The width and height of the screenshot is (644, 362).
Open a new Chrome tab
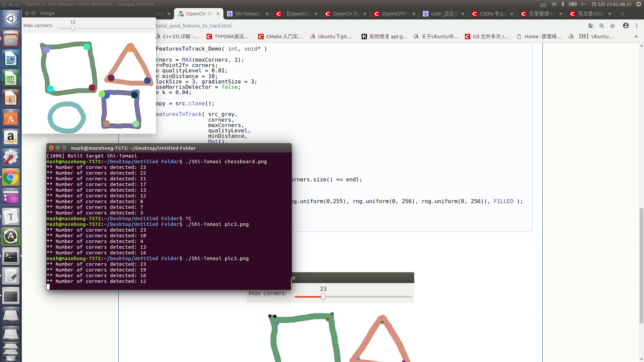pos(623,14)
